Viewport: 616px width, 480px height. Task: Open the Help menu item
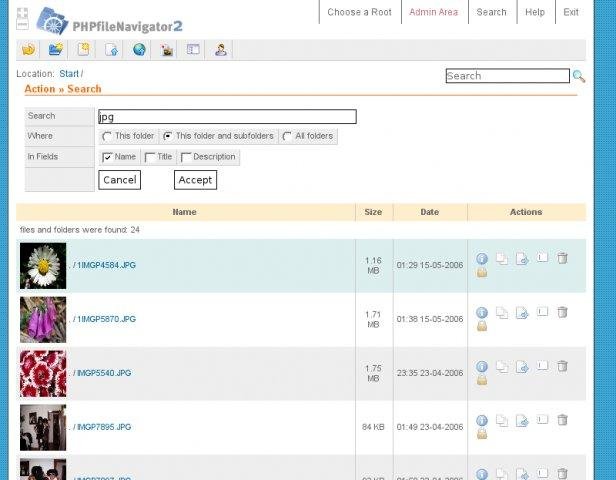[535, 12]
